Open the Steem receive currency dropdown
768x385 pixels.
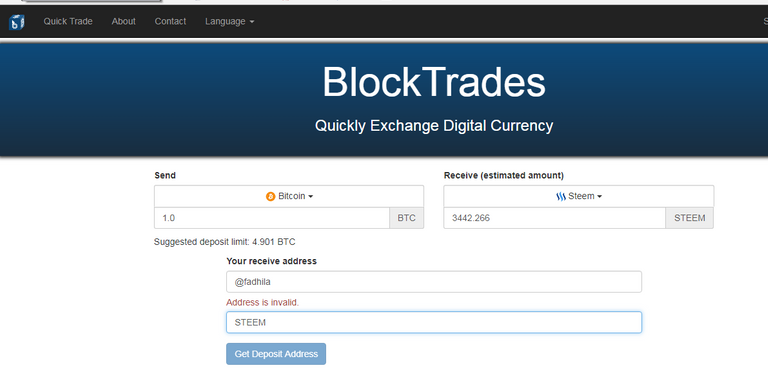(x=578, y=196)
